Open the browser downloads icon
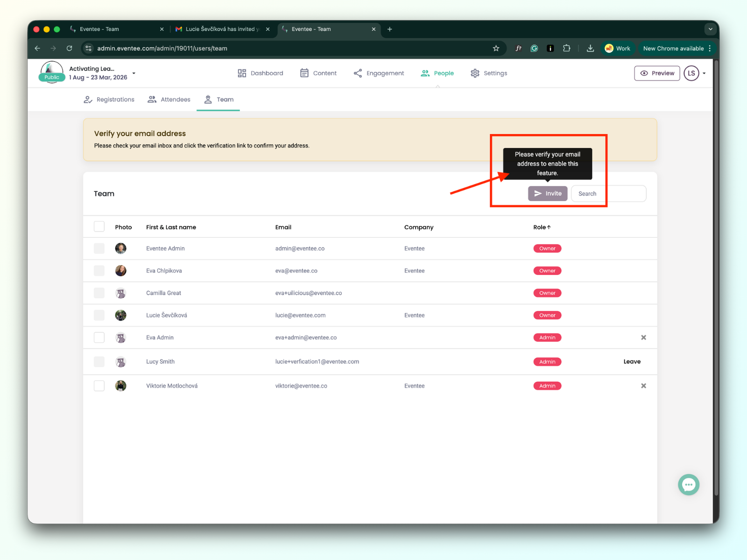This screenshot has width=747, height=560. click(x=590, y=49)
